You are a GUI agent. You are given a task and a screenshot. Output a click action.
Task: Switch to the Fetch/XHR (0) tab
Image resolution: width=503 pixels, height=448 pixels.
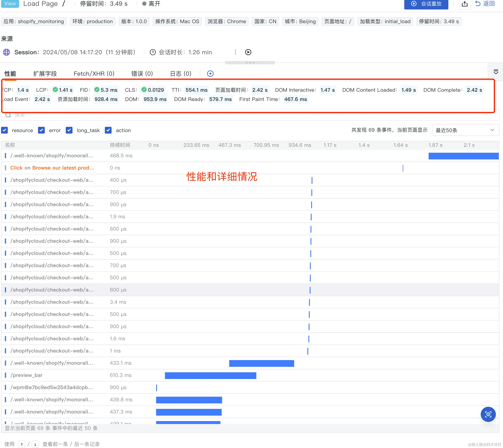(94, 74)
